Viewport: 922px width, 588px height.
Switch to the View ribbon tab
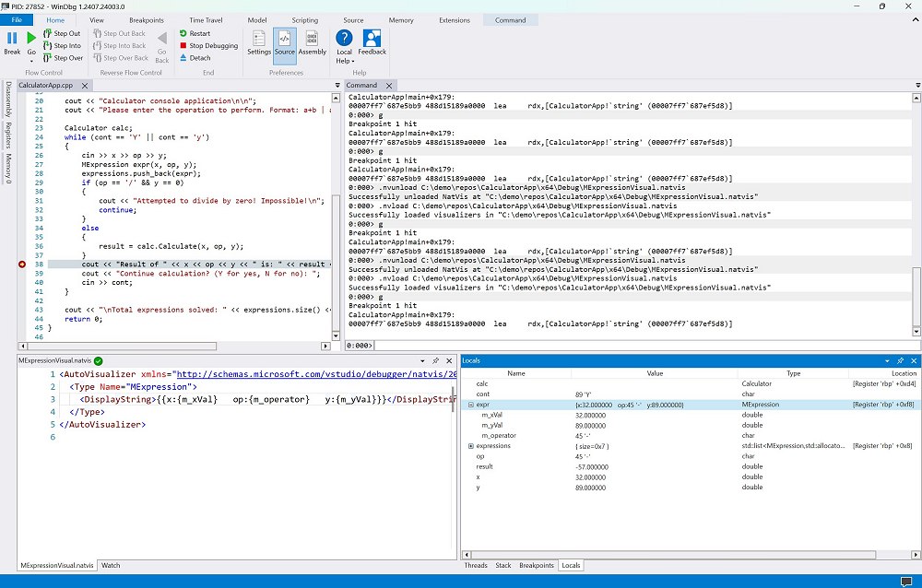pos(97,20)
